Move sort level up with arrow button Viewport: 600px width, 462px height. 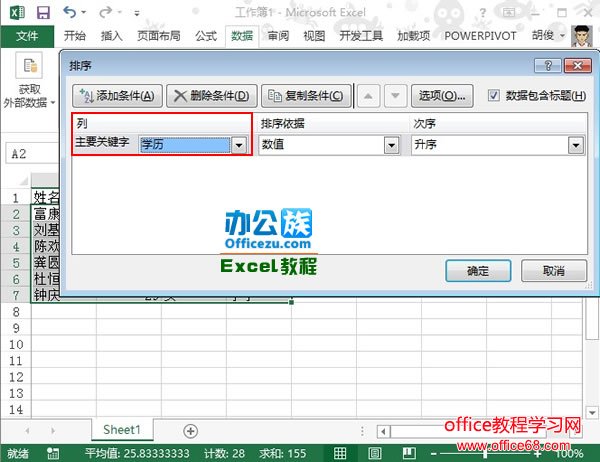click(x=368, y=96)
